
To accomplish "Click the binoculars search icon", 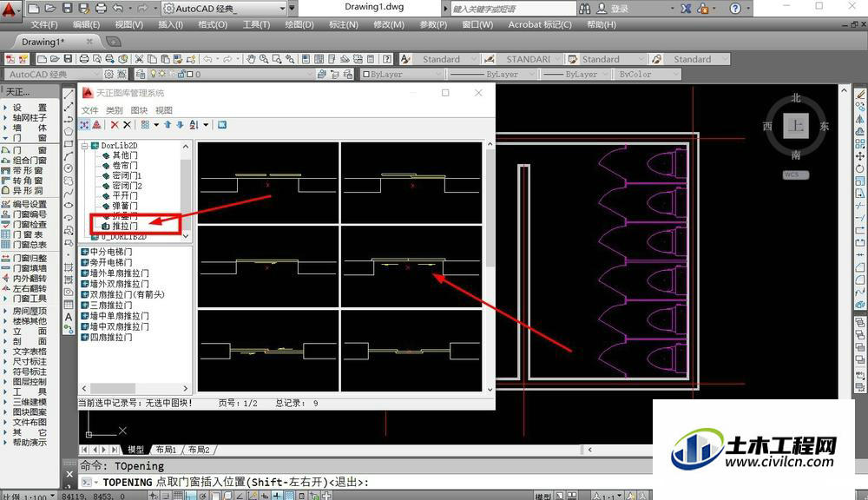I will tap(584, 9).
